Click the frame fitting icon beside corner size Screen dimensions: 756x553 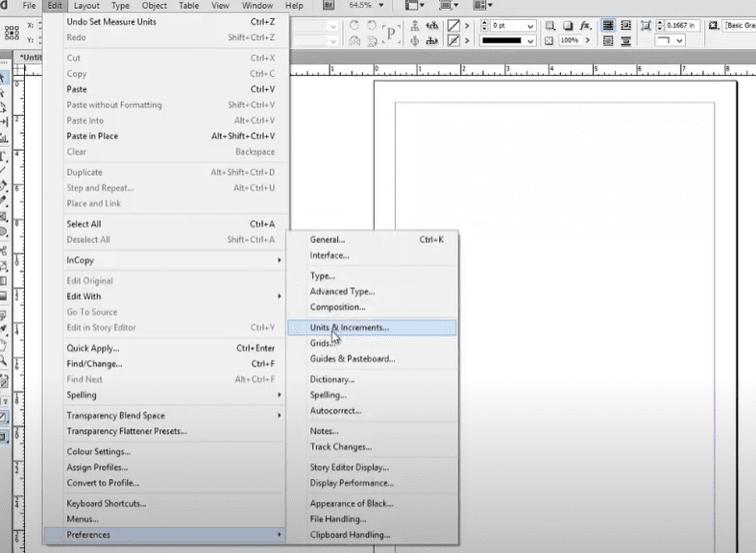646,26
